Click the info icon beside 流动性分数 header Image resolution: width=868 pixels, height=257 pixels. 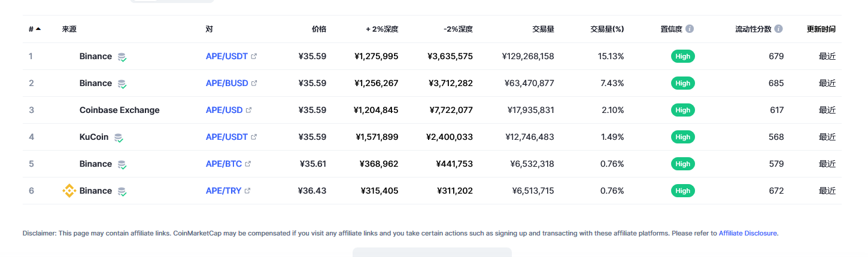pyautogui.click(x=778, y=29)
